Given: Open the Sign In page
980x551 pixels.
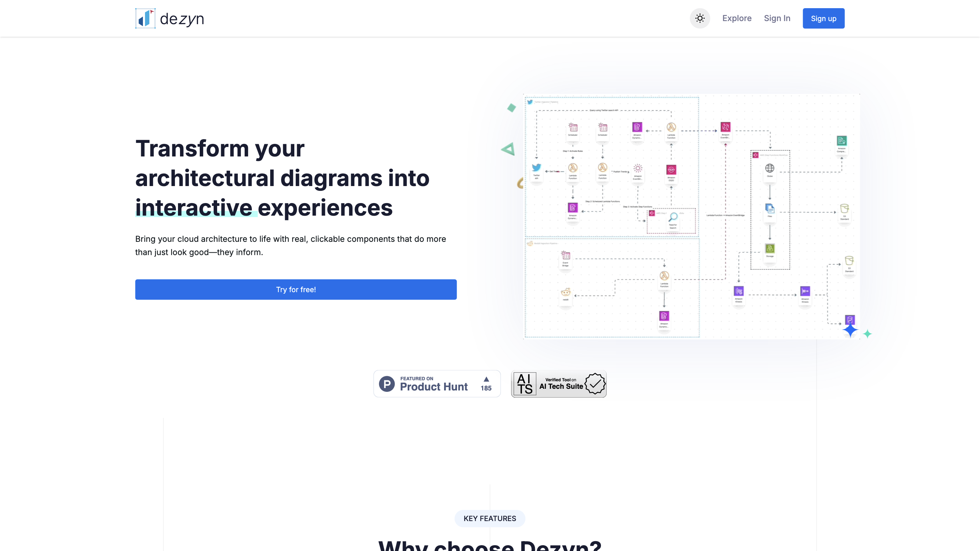Looking at the screenshot, I should click(x=777, y=18).
